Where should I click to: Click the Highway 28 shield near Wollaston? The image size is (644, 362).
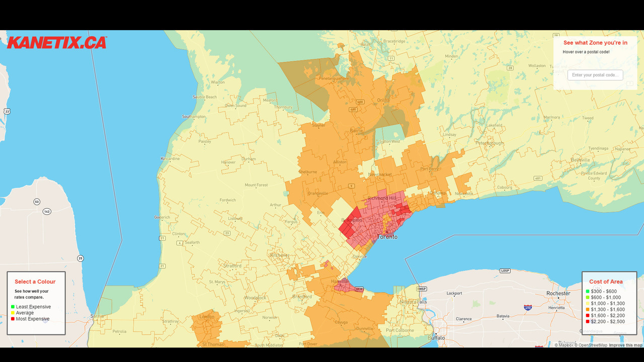(510, 68)
